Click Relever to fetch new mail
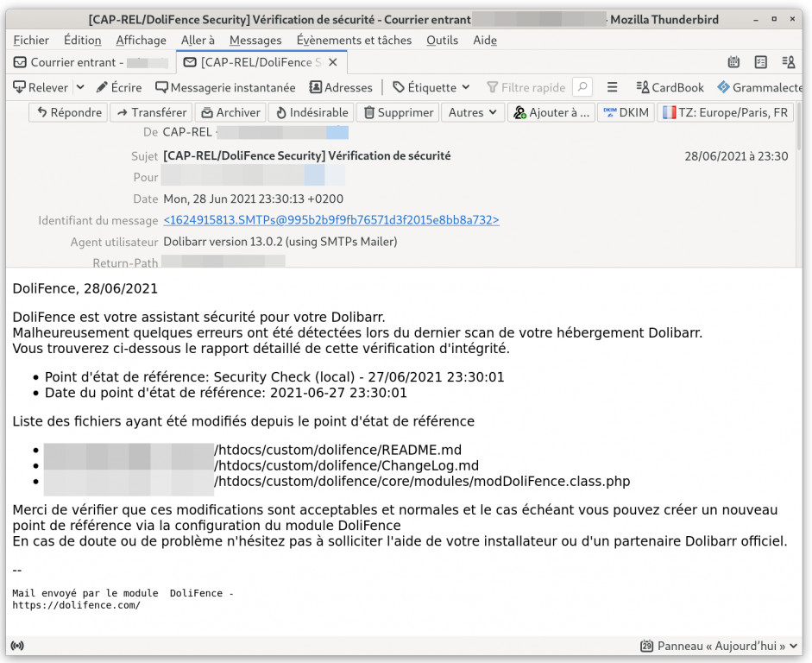Viewport: 812px width, 663px height. tap(41, 87)
